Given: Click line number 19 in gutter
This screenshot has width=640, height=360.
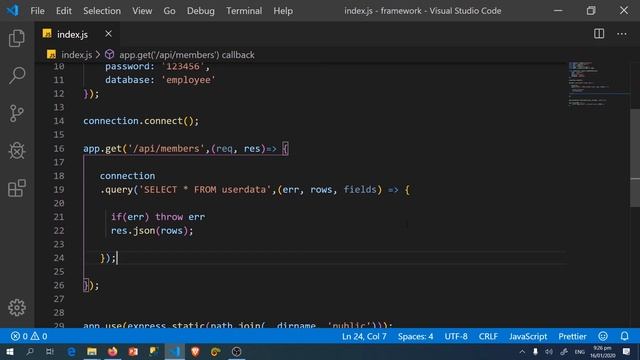Looking at the screenshot, I should pos(59,189).
